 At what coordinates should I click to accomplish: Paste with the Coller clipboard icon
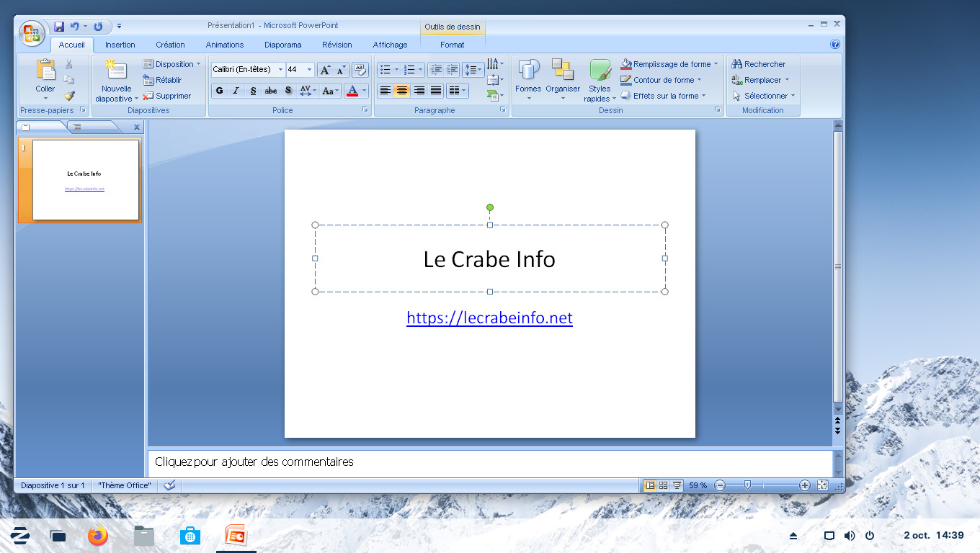[45, 71]
